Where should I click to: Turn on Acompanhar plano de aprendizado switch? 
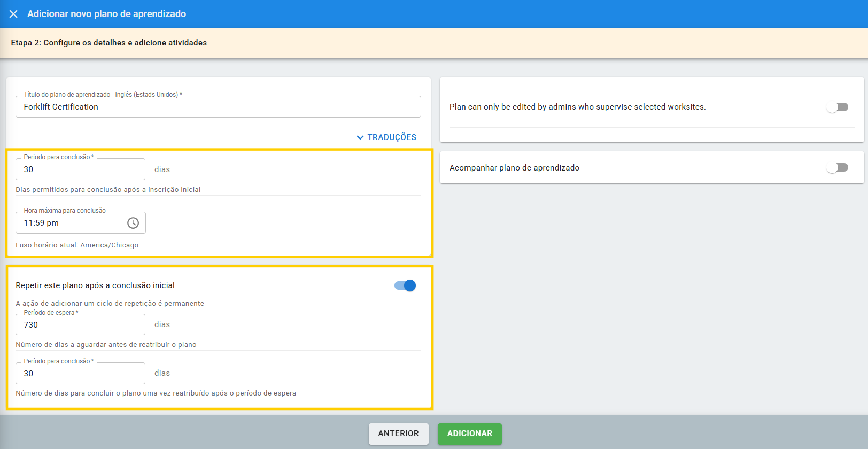click(x=837, y=168)
